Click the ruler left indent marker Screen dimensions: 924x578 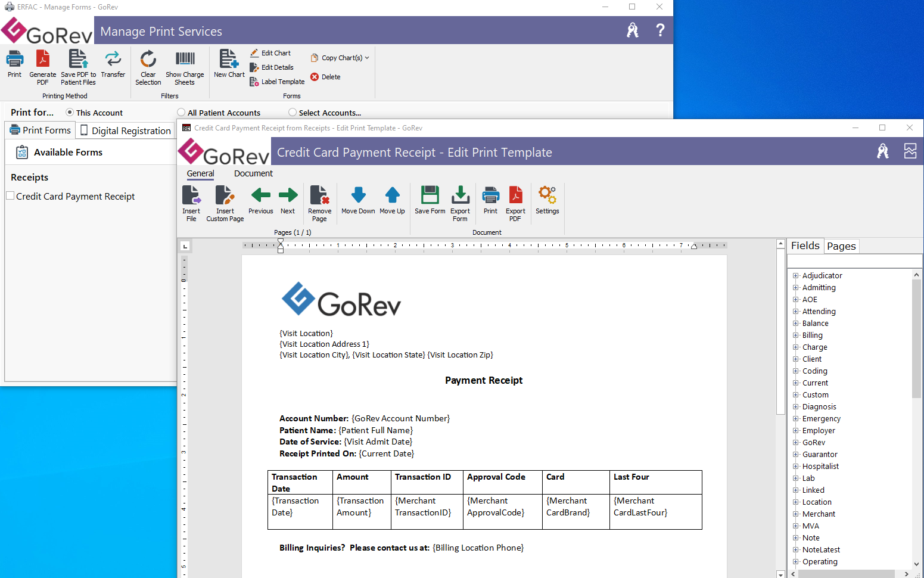point(281,246)
